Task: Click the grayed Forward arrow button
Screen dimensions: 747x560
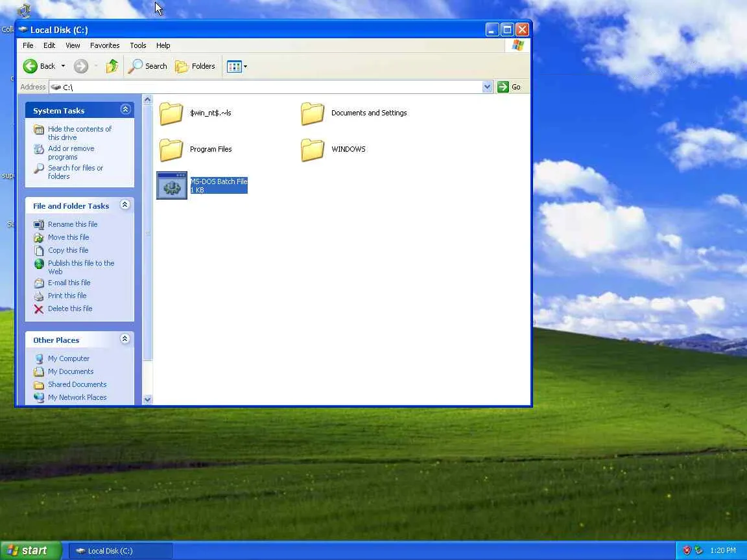Action: click(x=81, y=66)
